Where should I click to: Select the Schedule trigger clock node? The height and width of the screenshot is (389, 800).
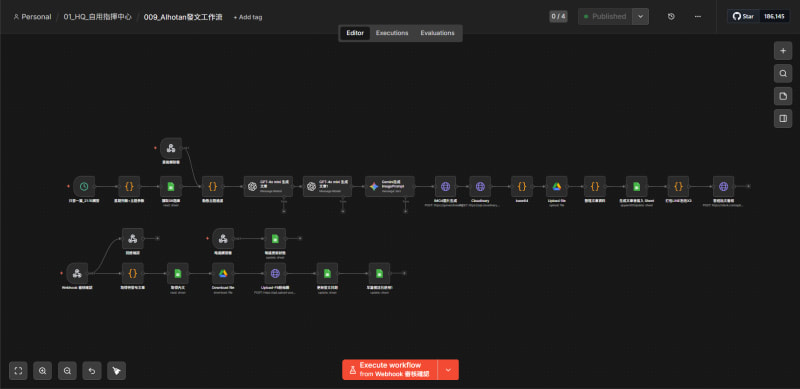click(x=84, y=187)
